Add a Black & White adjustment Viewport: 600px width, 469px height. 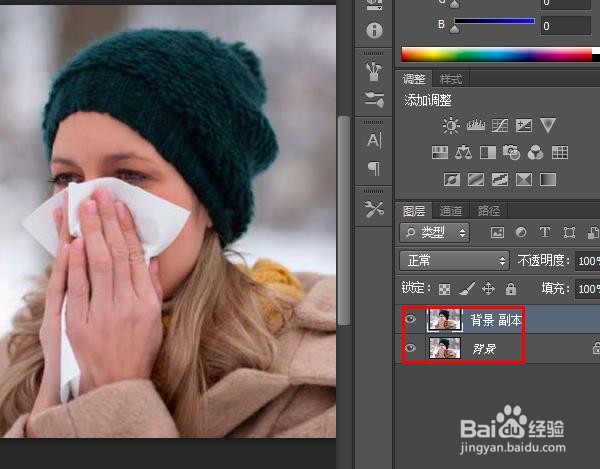488,152
